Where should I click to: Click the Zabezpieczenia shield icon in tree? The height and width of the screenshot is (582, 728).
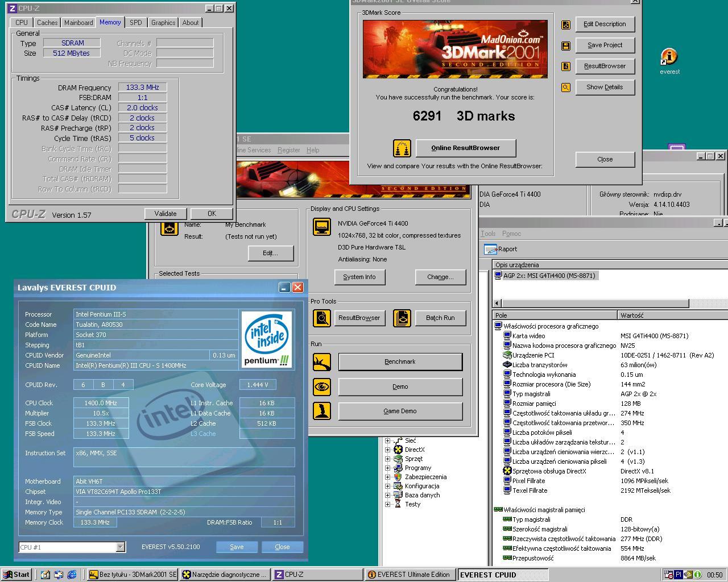click(398, 477)
